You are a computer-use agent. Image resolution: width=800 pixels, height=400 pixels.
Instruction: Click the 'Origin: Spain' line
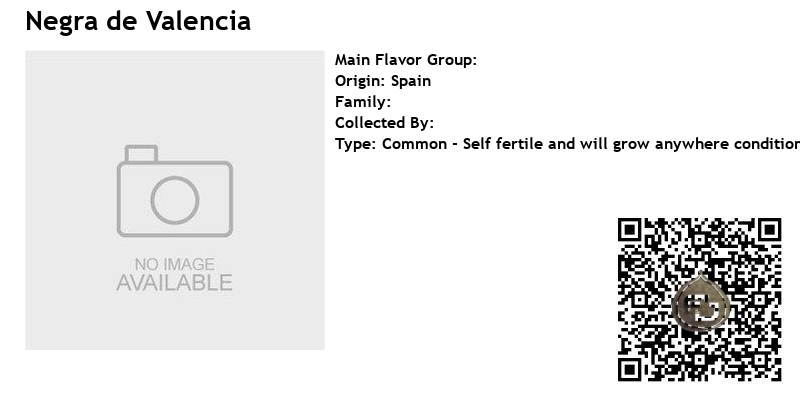383,81
